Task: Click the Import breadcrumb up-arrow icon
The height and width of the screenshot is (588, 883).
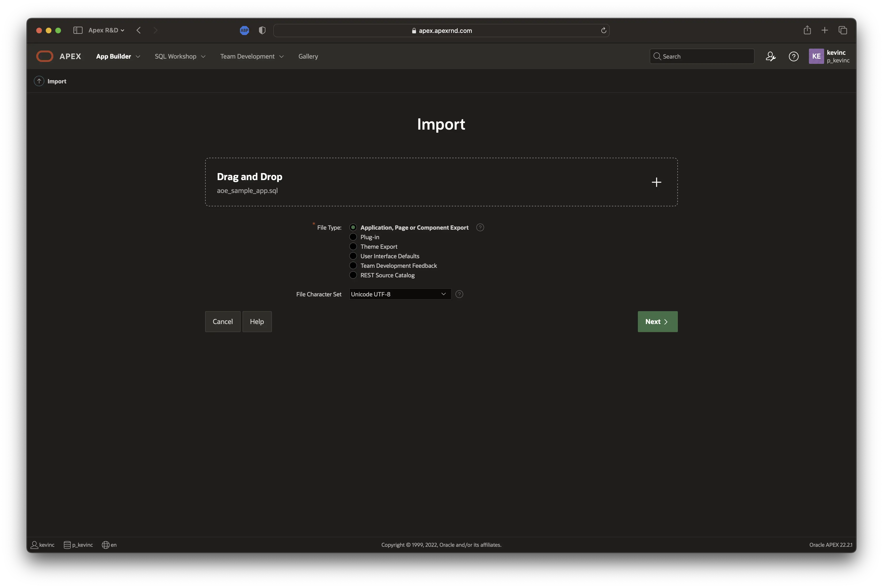Action: (x=39, y=81)
